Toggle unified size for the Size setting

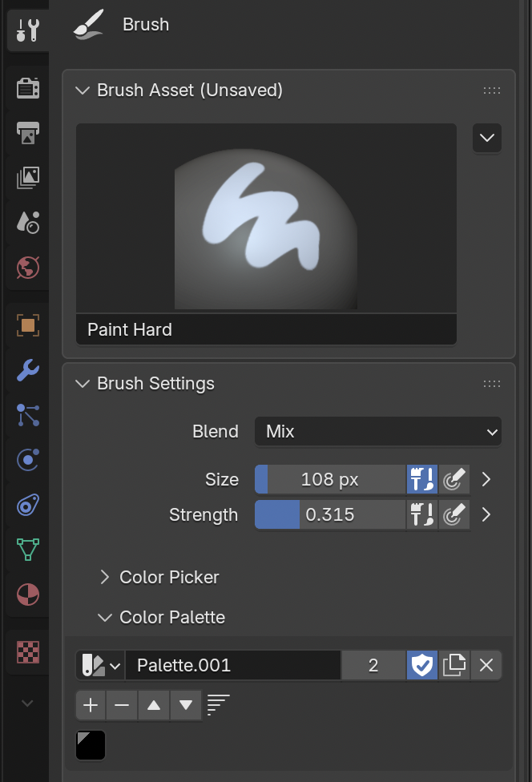click(x=421, y=480)
